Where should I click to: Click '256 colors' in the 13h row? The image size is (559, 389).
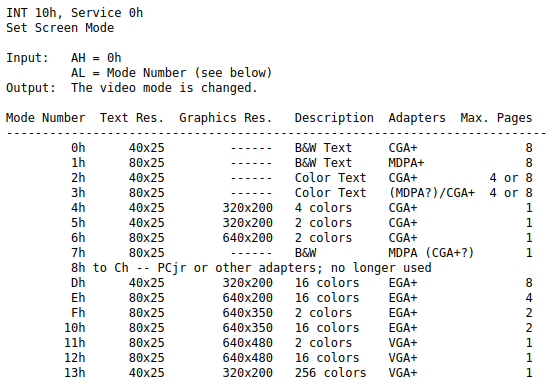coord(330,372)
